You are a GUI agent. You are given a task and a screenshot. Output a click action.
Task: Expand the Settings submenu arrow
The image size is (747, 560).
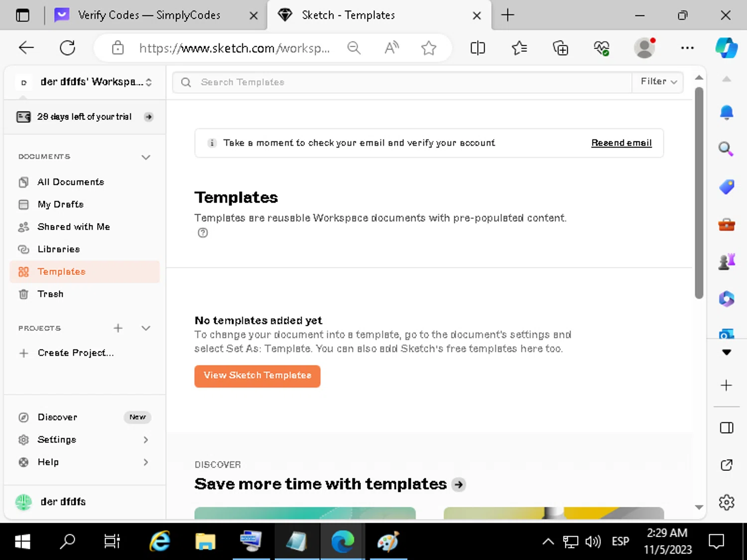[145, 440]
